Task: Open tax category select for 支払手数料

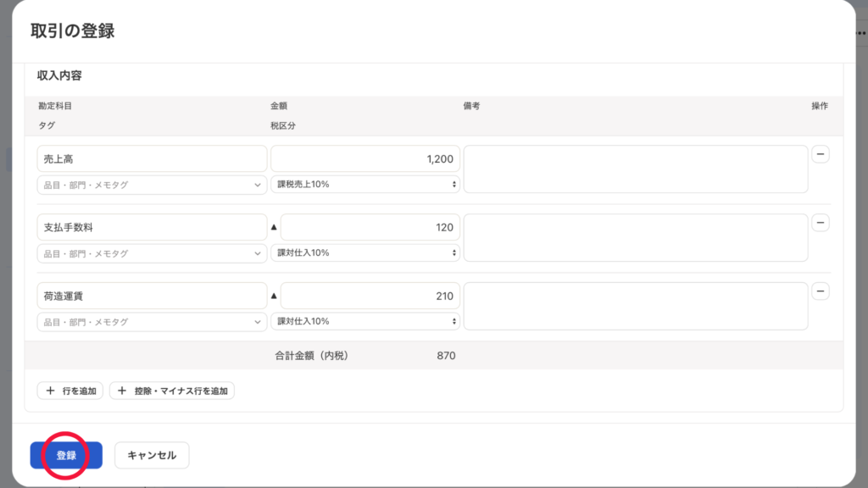Action: (x=365, y=253)
